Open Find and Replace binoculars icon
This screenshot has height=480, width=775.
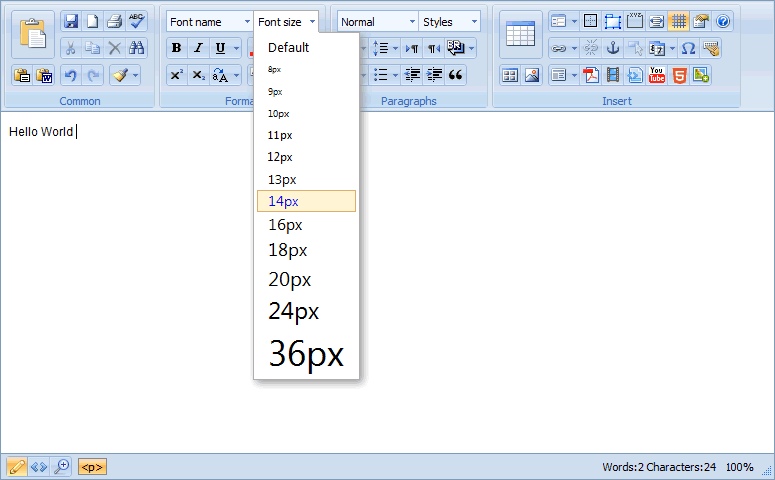(137, 48)
